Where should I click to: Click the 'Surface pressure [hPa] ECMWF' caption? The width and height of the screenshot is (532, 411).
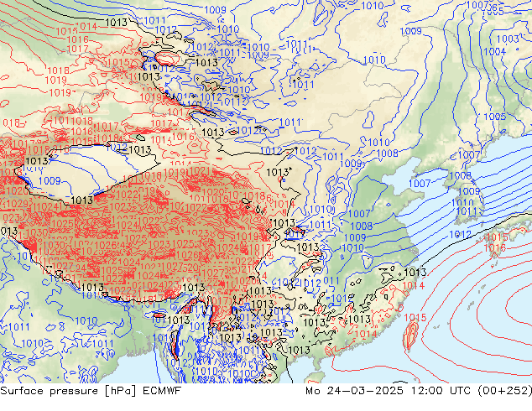coord(91,391)
